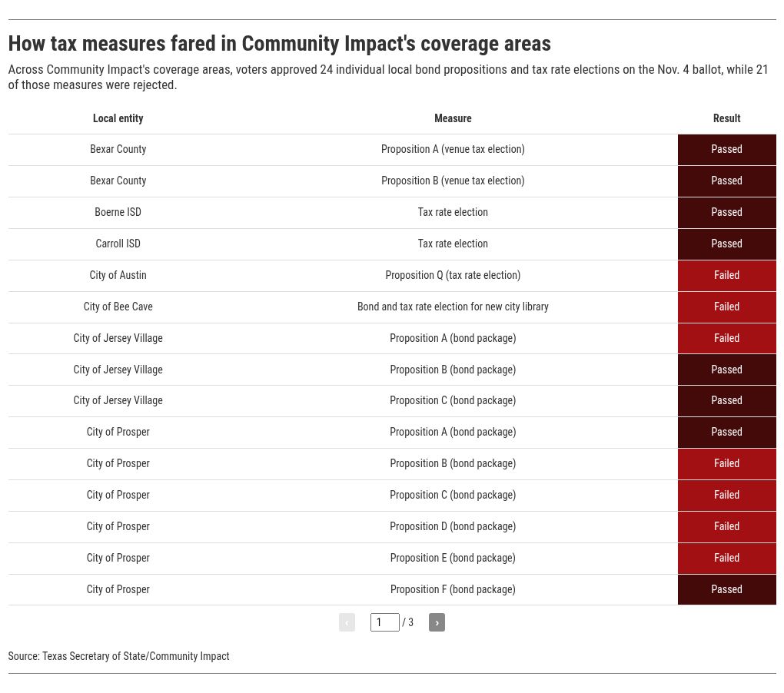Viewport: 784px width, 693px height.
Task: Click the Carroll ISD entity cell
Action: (x=118, y=244)
